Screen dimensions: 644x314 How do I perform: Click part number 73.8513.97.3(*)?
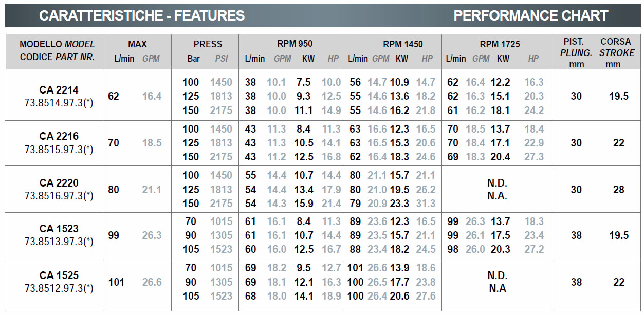click(59, 242)
